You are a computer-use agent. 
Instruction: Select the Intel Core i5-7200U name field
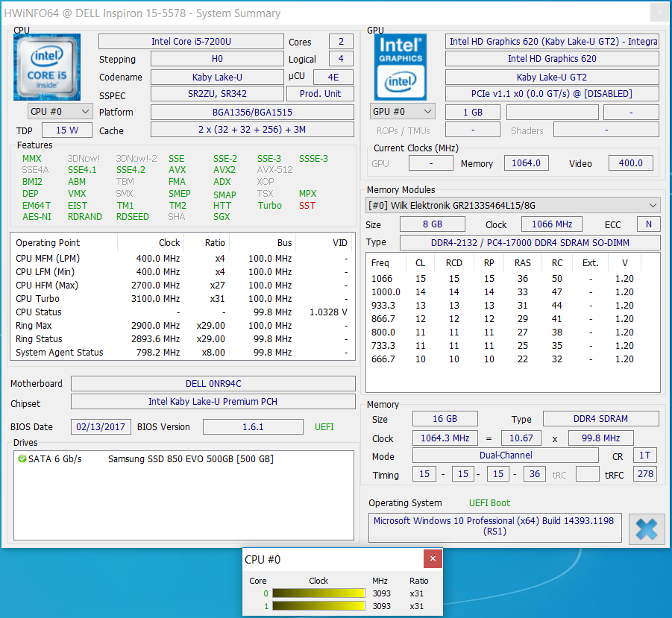(191, 42)
